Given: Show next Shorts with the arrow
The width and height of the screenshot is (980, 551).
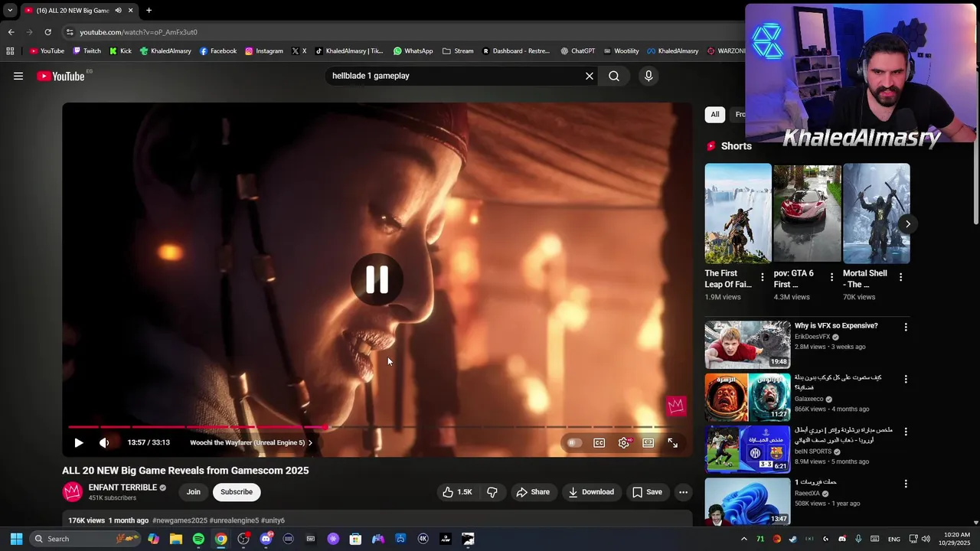Looking at the screenshot, I should click(907, 223).
